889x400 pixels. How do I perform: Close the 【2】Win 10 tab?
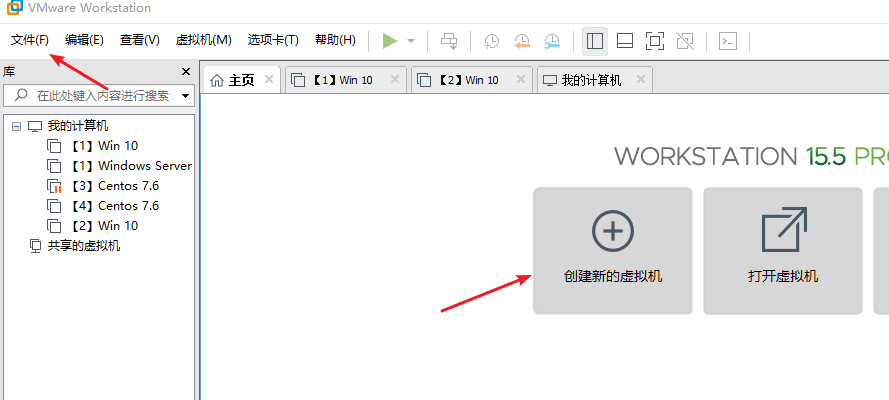coord(520,79)
